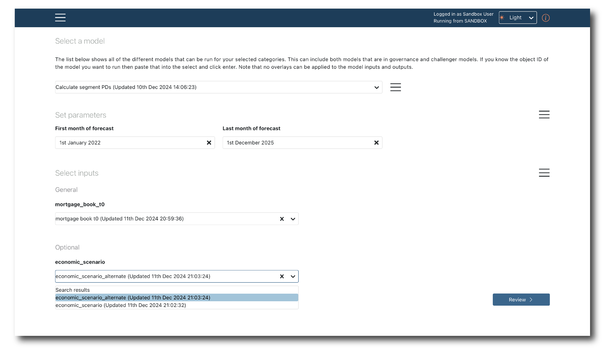Image resolution: width=606 pixels, height=364 pixels.
Task: Expand the mortgage_book_t0 dropdown arrow
Action: point(293,219)
